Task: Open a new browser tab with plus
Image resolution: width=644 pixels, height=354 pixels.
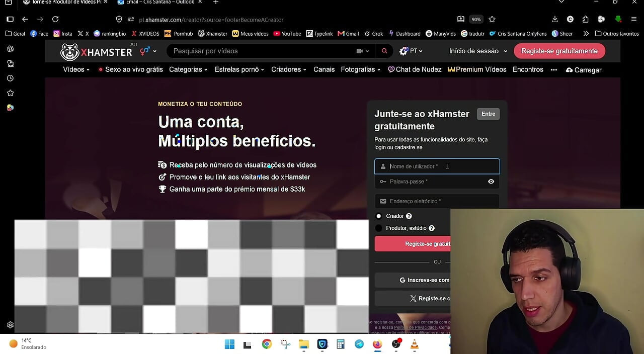Action: pyautogui.click(x=216, y=3)
